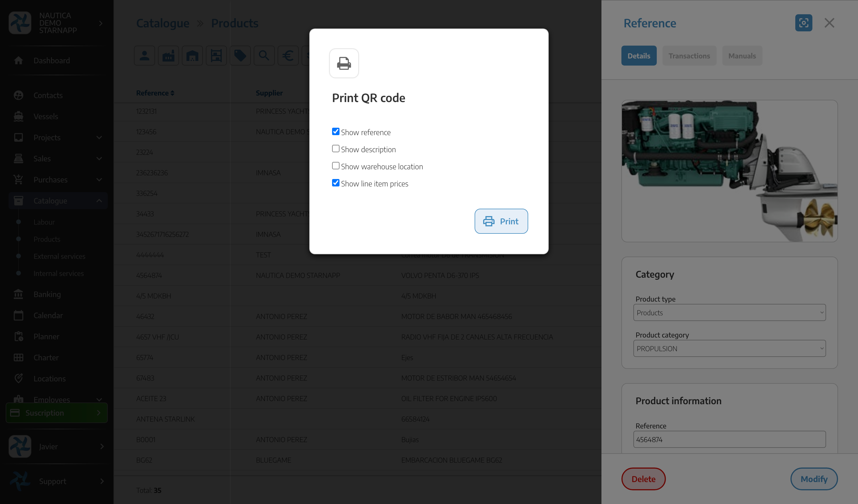Viewport: 858px width, 504px height.
Task: Click the Catalogue breadcrumb link
Action: pos(162,23)
